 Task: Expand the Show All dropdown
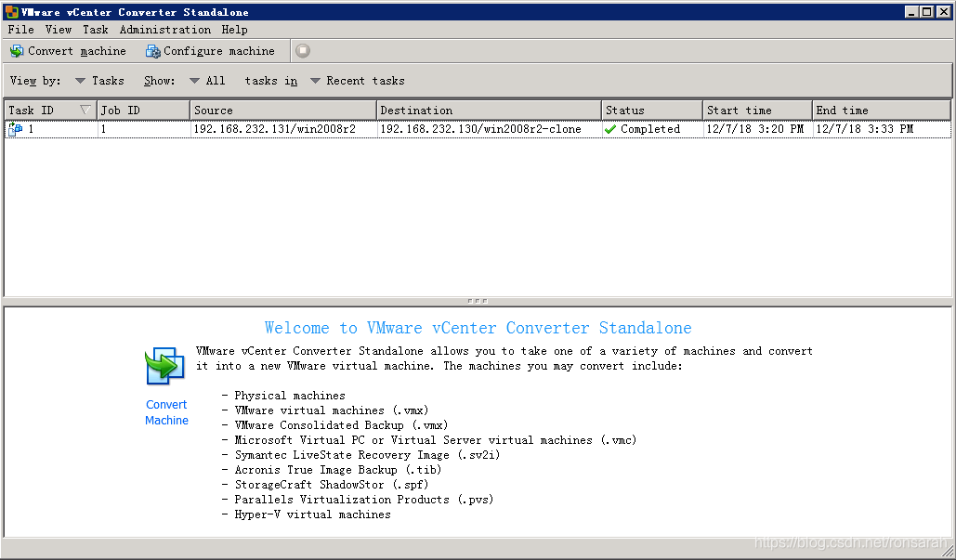[207, 81]
